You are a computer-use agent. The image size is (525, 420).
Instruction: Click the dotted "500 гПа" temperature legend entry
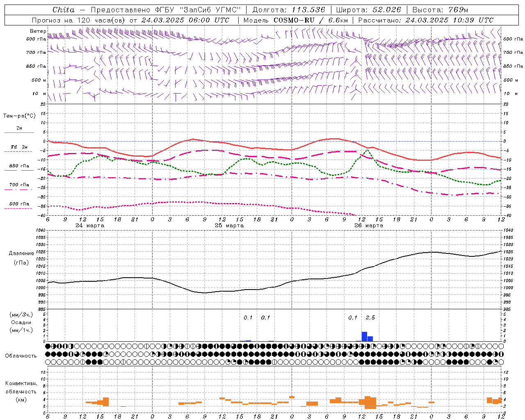[19, 204]
